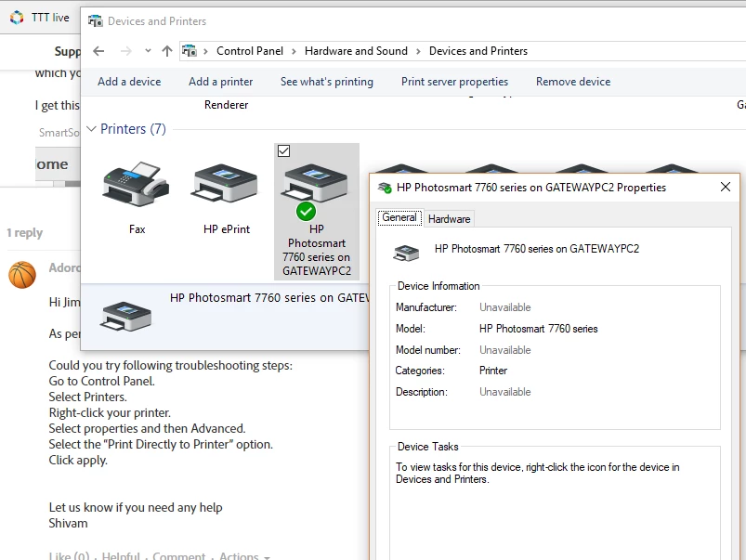Image resolution: width=746 pixels, height=560 pixels.
Task: Click HP Photosmart 7760 name in details pane
Action: (x=269, y=298)
